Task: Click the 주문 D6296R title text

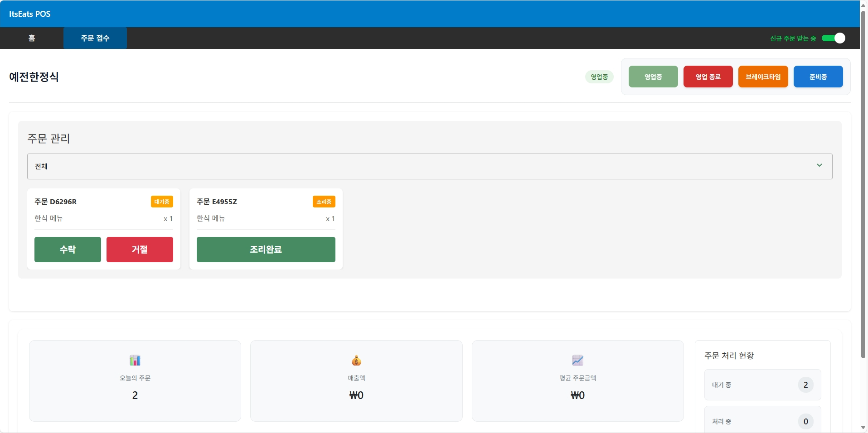Action: [x=56, y=202]
